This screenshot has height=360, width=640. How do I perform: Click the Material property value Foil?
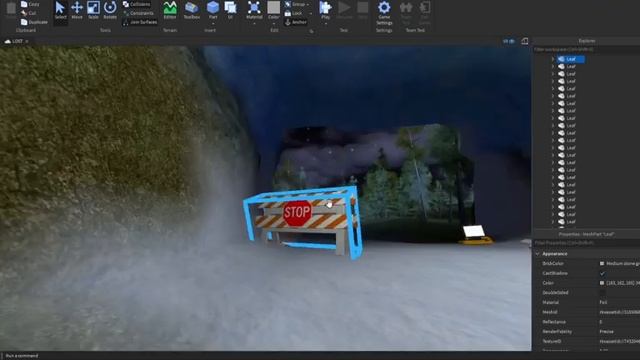pyautogui.click(x=603, y=302)
